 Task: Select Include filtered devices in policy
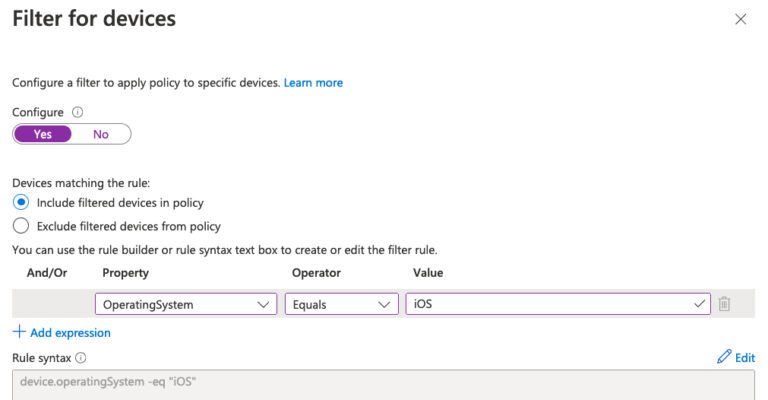pyautogui.click(x=21, y=203)
